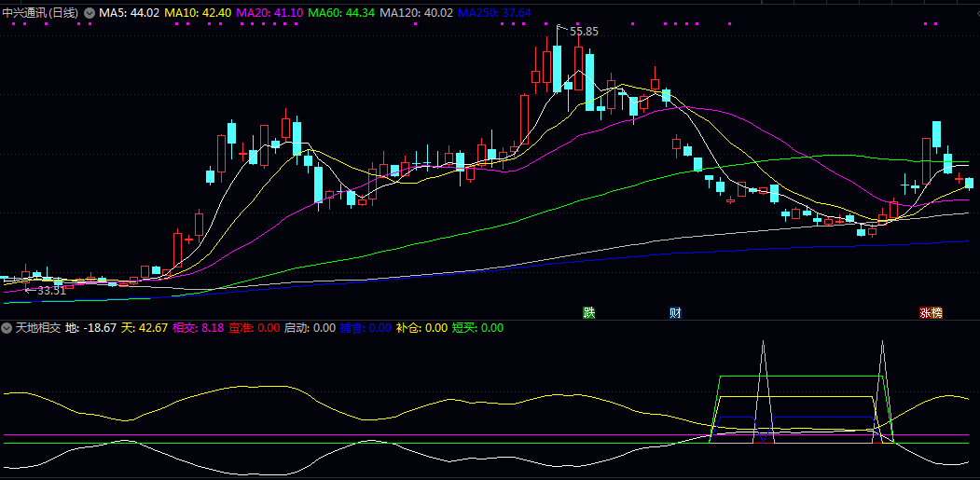Screen dimensions: 980x480
Task: Expand the 天地相交 indicator dropdown arrow
Action: (x=7, y=328)
